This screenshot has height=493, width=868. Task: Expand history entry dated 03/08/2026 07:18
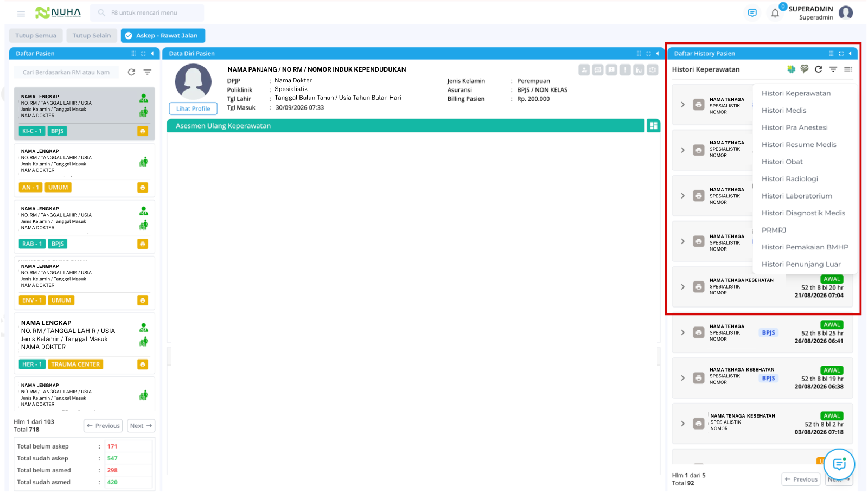(x=682, y=424)
